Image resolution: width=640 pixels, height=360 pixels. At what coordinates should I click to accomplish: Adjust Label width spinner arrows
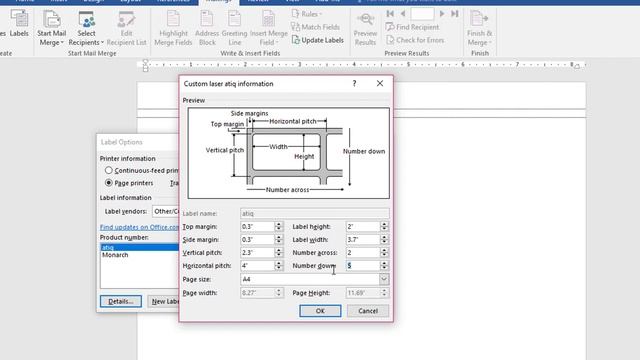click(384, 240)
